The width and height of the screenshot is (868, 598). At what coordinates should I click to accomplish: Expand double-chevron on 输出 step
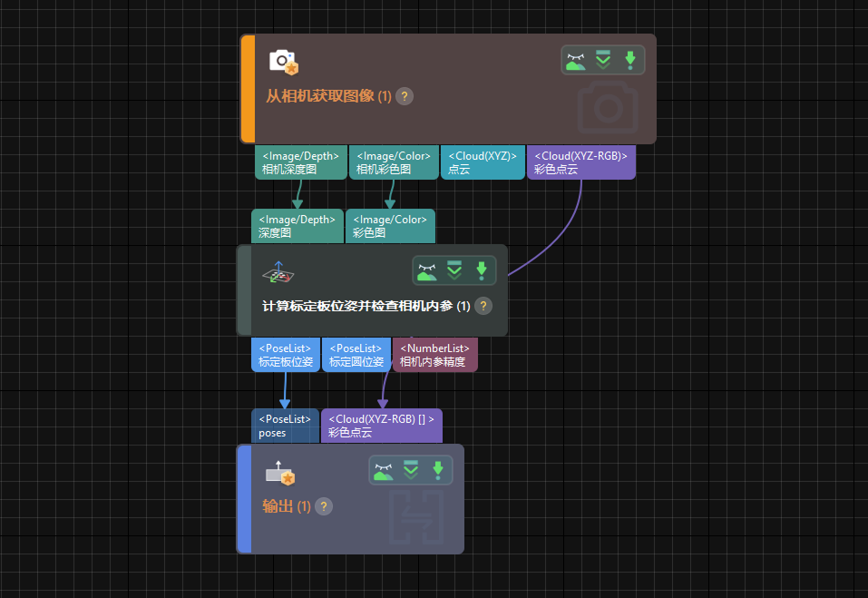[x=411, y=470]
